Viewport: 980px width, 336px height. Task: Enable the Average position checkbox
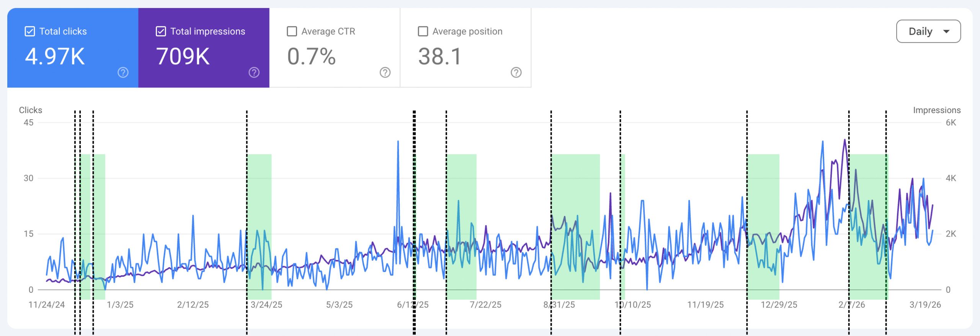pos(423,31)
